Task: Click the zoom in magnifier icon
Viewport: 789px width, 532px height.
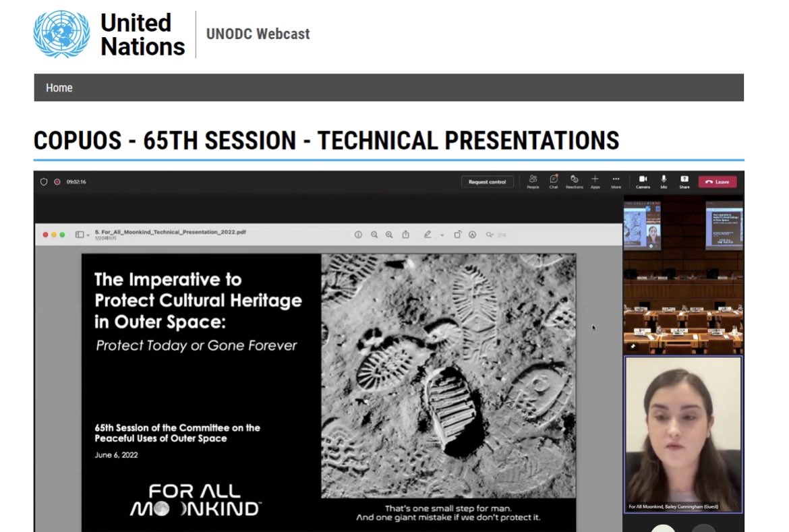Action: [x=389, y=235]
